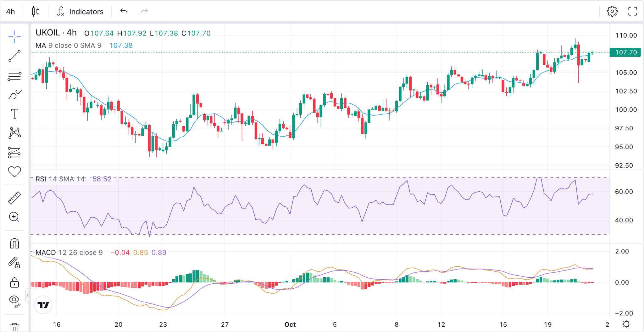
Task: Open chart settings gear icon
Action: tap(612, 12)
